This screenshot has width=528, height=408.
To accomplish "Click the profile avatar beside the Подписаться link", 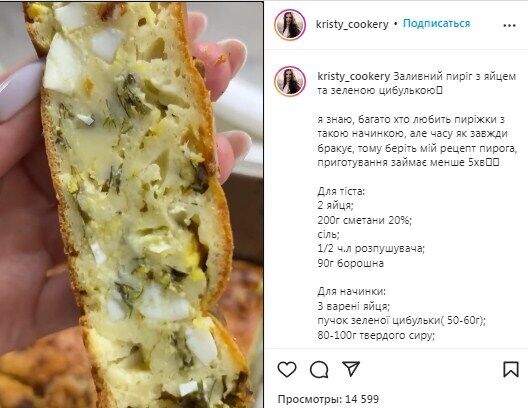I will coord(290,25).
